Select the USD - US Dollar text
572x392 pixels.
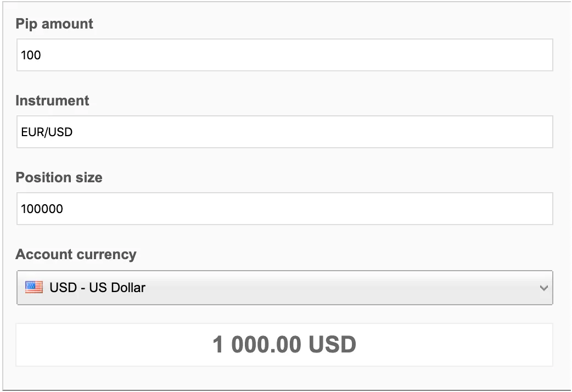[97, 288]
